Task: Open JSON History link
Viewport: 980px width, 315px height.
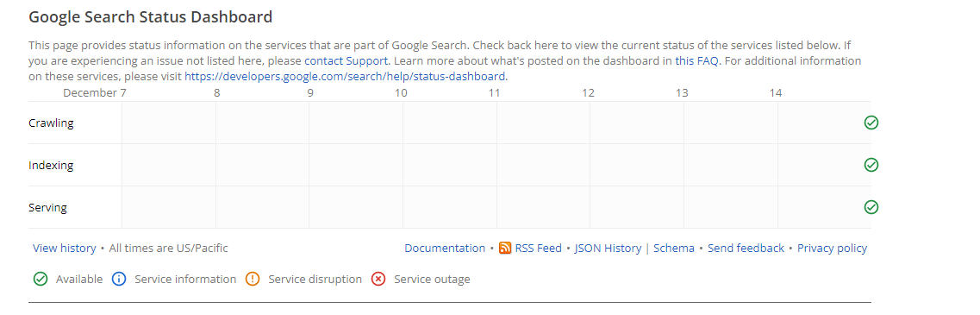Action: click(609, 248)
